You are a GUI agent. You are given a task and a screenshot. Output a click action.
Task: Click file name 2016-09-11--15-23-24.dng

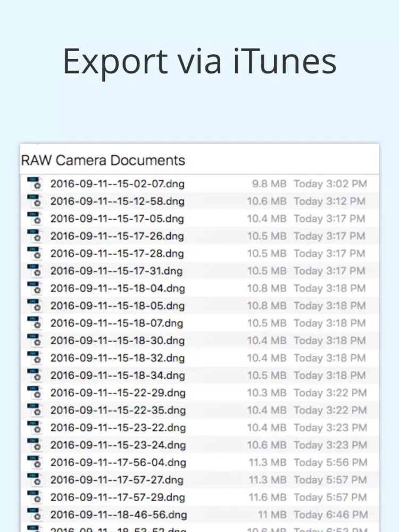click(x=118, y=445)
